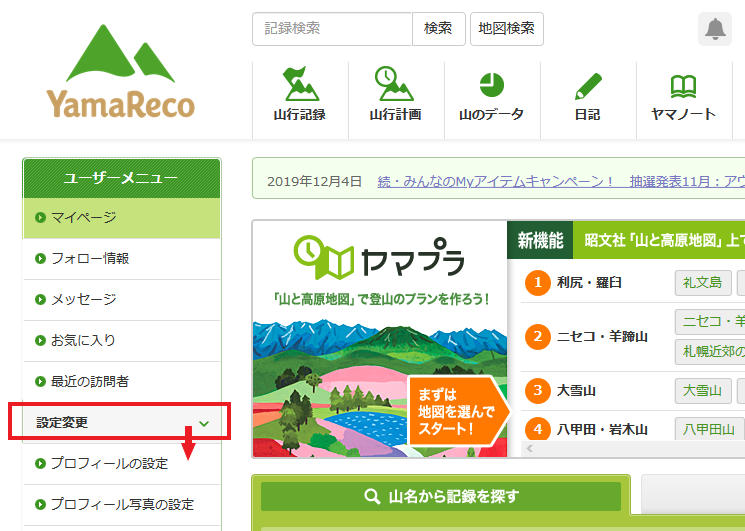Click green arrow bullet beside お気に入り
The width and height of the screenshot is (745, 531).
[40, 340]
